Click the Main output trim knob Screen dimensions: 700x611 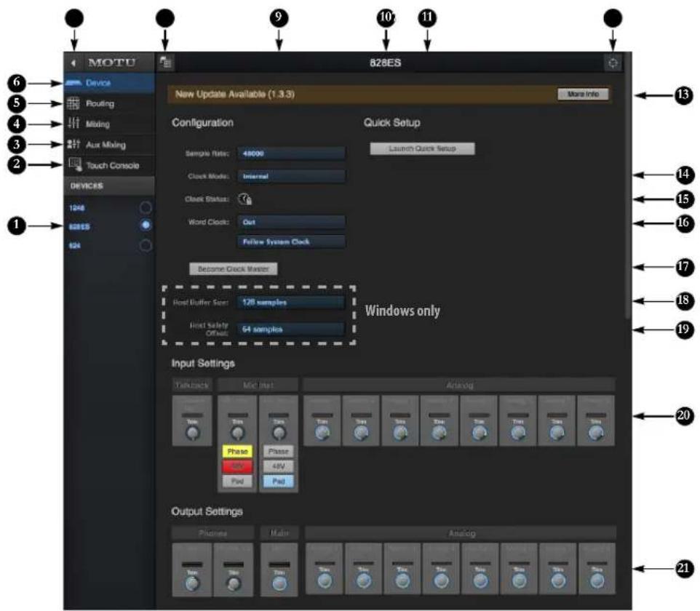coord(279,583)
